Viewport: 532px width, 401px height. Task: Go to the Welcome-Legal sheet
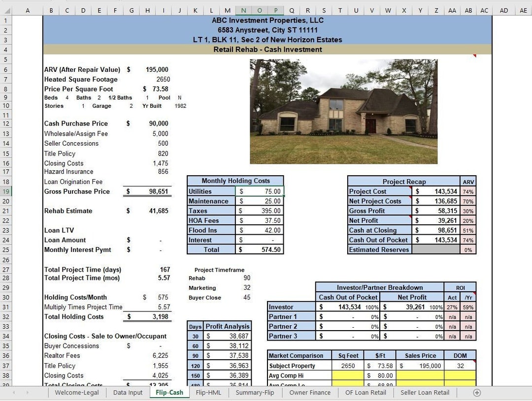[x=79, y=393]
